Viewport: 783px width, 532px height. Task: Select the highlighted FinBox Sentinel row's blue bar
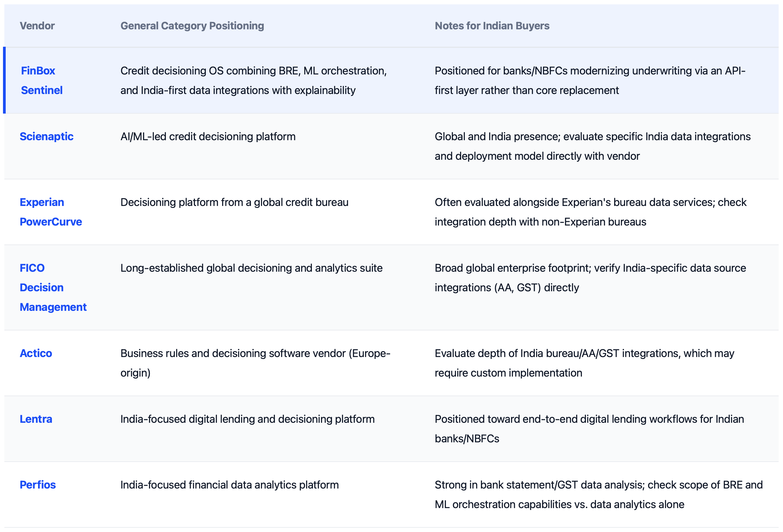(4, 80)
